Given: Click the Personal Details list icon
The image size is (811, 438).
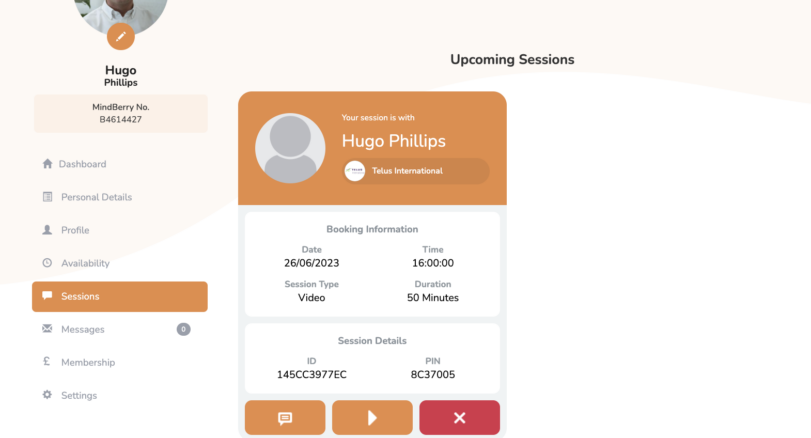Looking at the screenshot, I should (47, 197).
